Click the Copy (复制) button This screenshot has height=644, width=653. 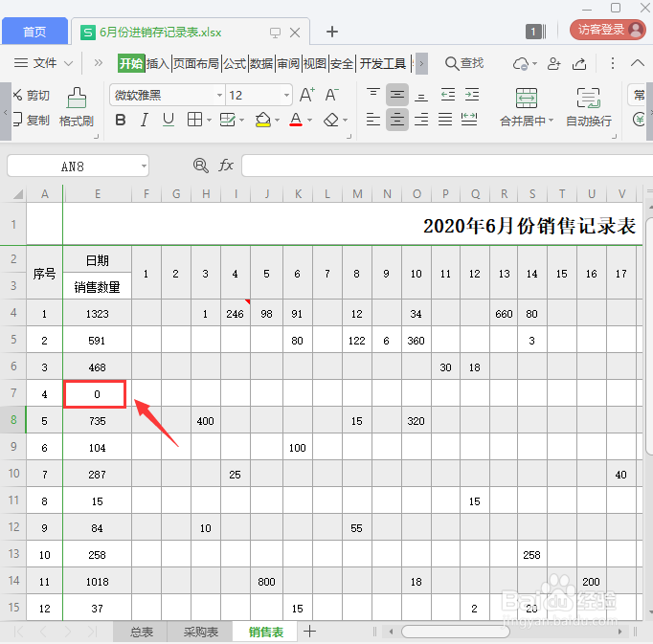click(31, 120)
